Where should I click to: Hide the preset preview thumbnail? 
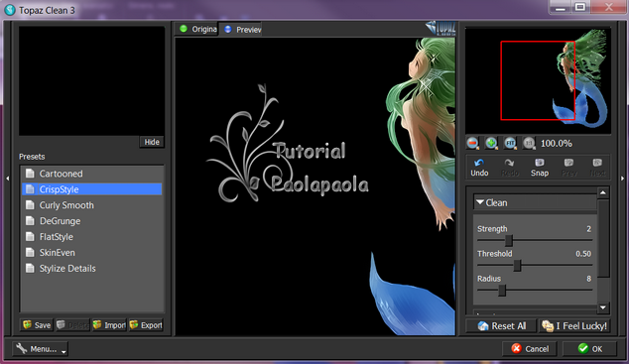click(x=152, y=142)
